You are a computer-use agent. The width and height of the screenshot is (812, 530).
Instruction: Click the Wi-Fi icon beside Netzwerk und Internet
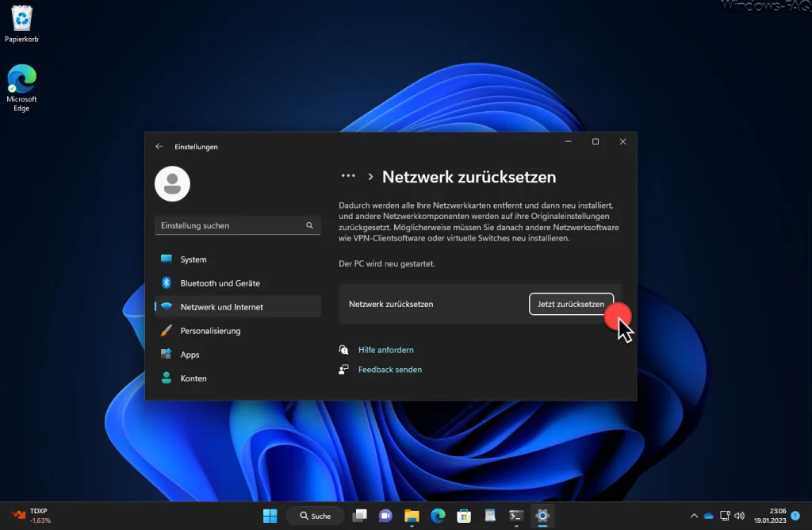tap(167, 306)
